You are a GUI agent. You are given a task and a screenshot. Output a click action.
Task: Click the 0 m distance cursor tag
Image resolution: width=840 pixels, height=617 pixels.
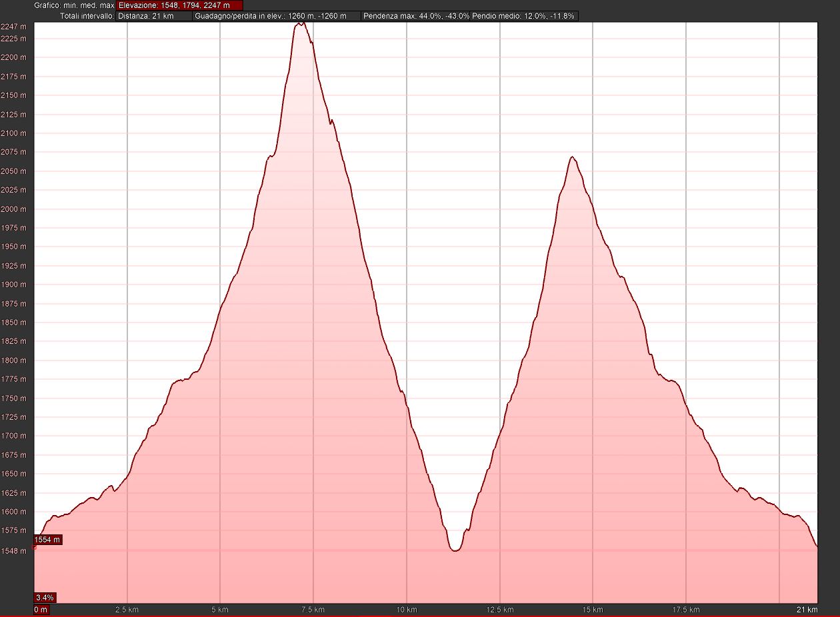[41, 610]
